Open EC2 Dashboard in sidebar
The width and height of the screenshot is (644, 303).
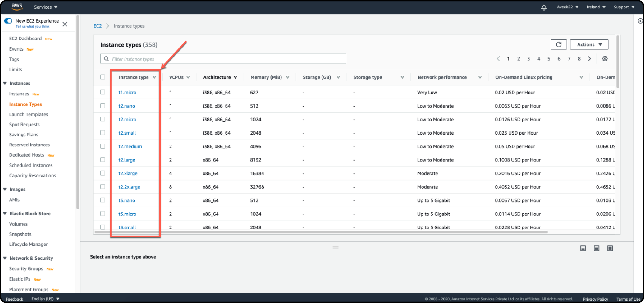[x=25, y=39]
